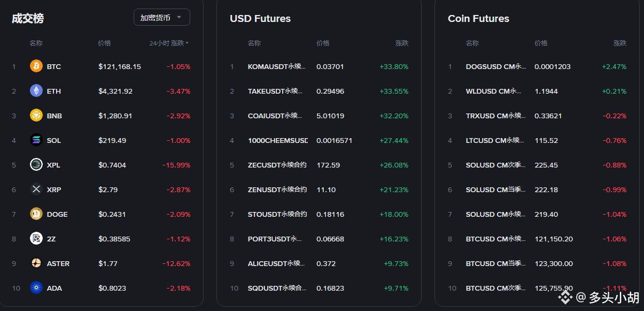Click the BTC coin icon
This screenshot has width=644, height=311.
coord(36,66)
